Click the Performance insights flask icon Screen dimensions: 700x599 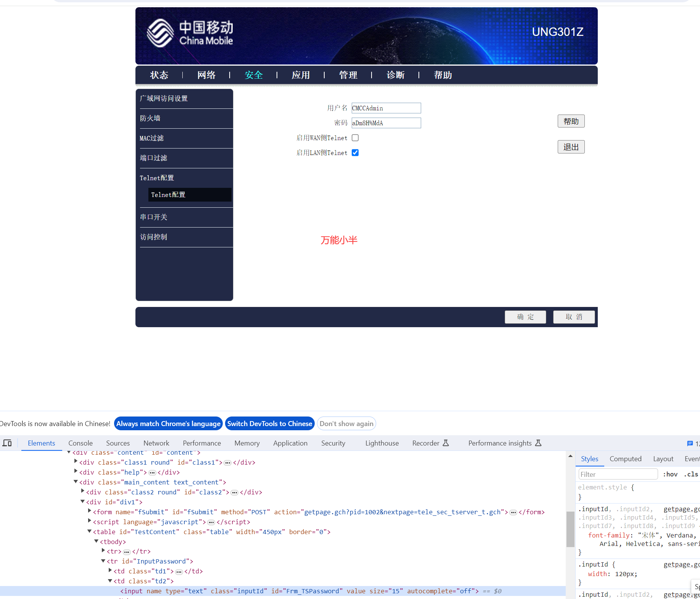[x=538, y=443]
